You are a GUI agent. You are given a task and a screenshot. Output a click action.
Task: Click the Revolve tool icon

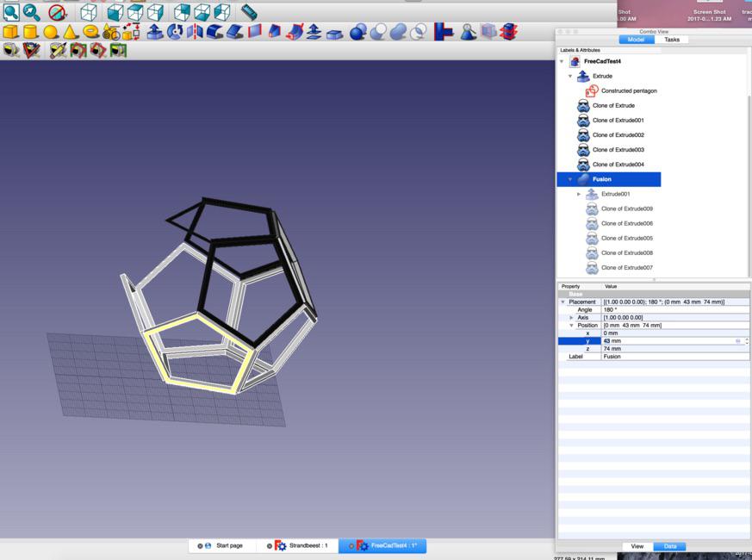(x=175, y=32)
